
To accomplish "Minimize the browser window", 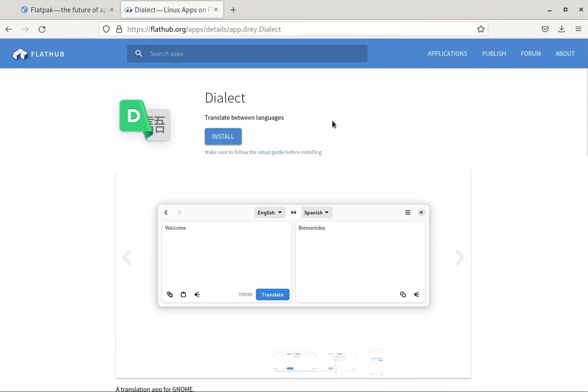I will pyautogui.click(x=550, y=10).
